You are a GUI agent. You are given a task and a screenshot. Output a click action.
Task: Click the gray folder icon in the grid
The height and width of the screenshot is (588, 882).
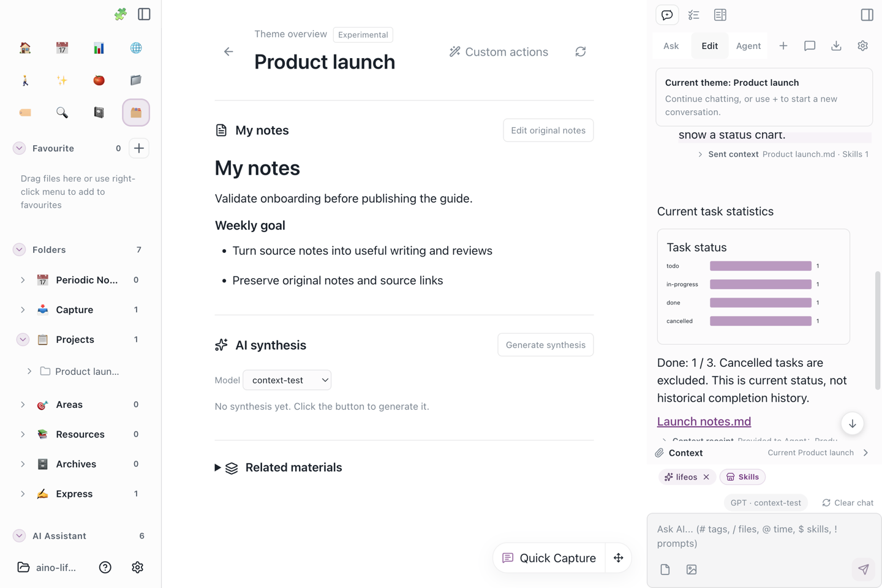(x=136, y=80)
